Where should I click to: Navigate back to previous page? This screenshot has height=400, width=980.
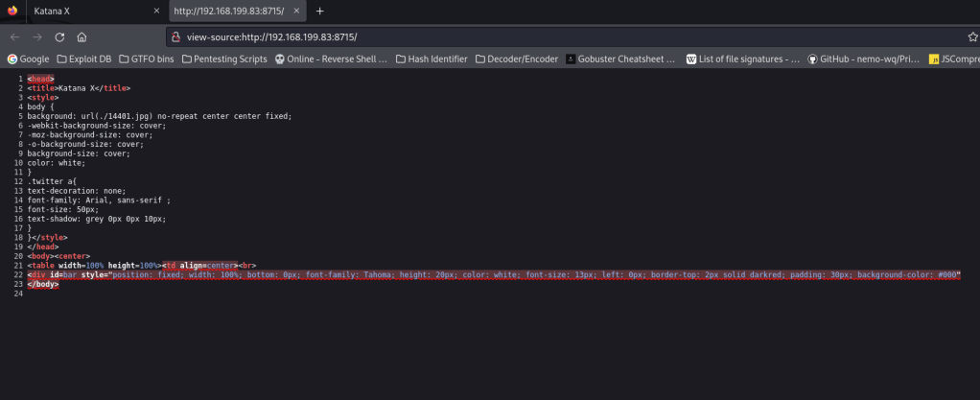click(14, 36)
